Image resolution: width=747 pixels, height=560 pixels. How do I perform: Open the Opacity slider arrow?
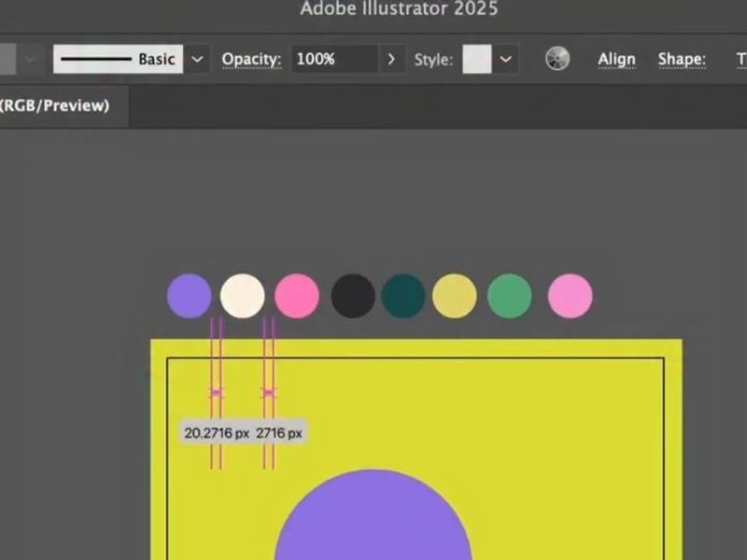coord(392,60)
